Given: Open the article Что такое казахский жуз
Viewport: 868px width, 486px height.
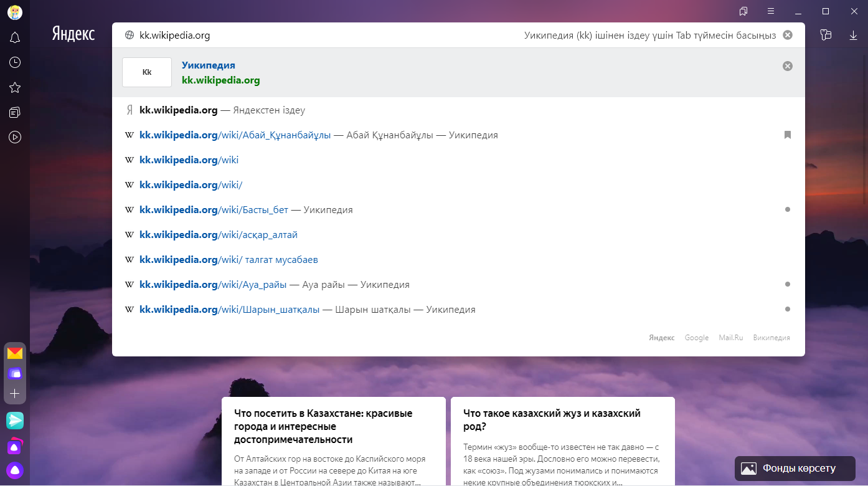Looking at the screenshot, I should 563,441.
